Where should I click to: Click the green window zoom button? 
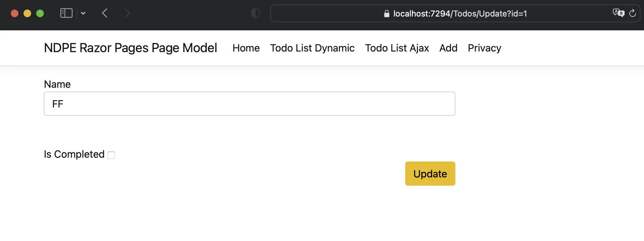click(x=40, y=13)
